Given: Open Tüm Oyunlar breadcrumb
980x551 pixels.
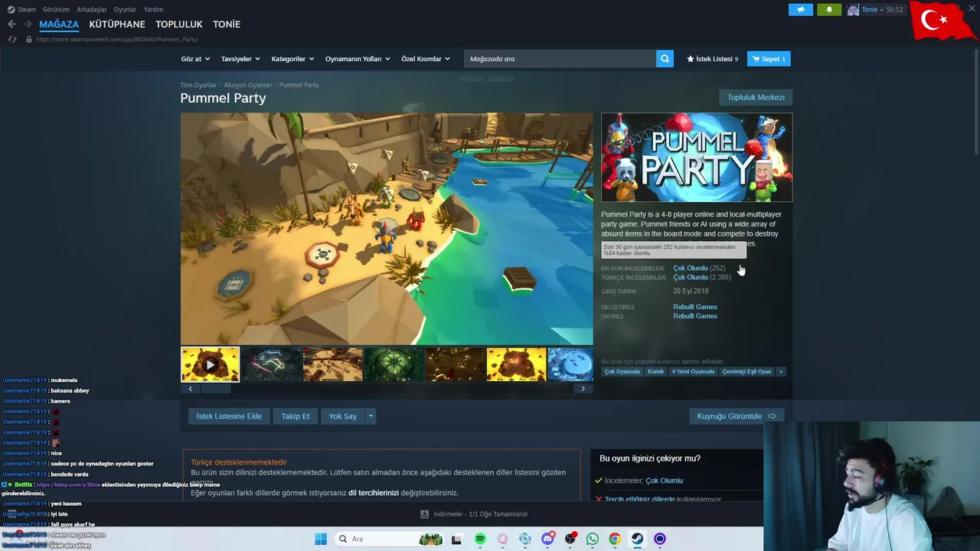Looking at the screenshot, I should pyautogui.click(x=198, y=85).
